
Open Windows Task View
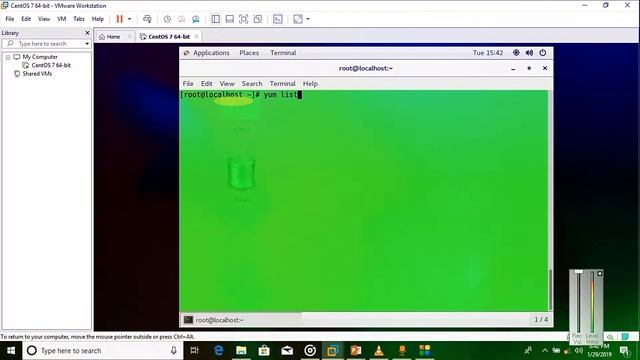point(195,351)
